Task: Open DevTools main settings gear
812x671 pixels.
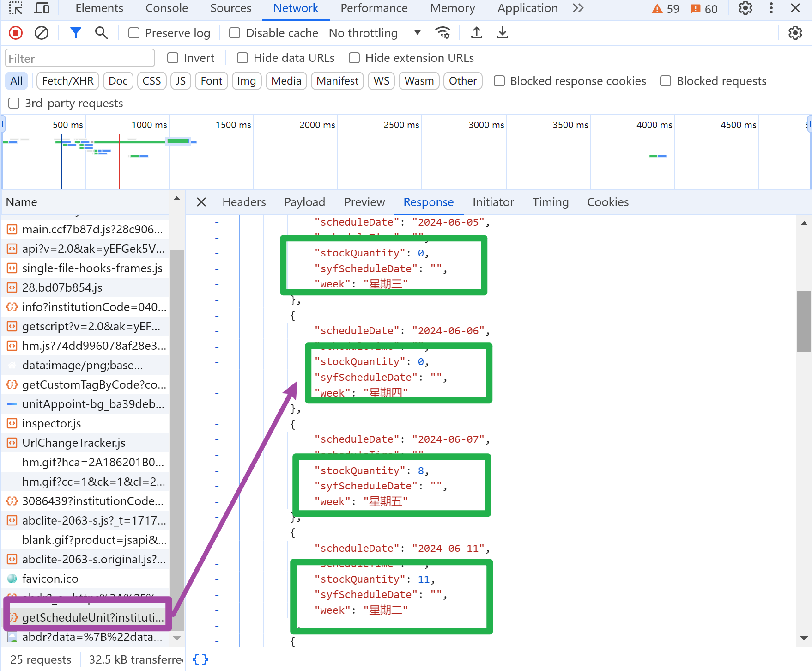Action: [745, 8]
